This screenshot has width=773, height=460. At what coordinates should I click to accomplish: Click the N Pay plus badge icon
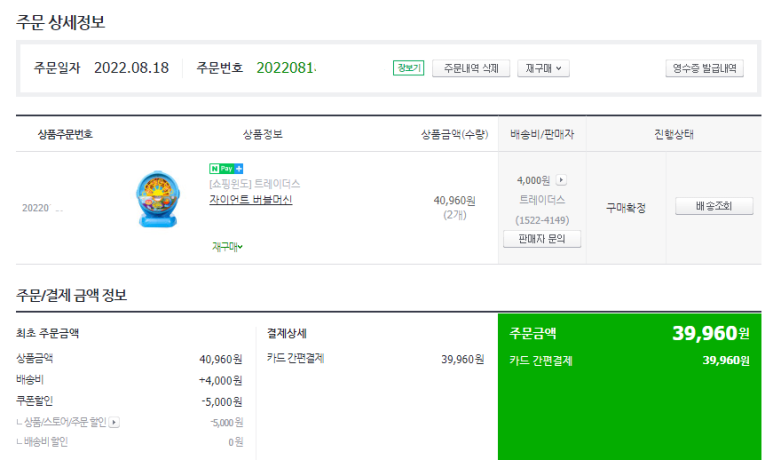(x=226, y=169)
